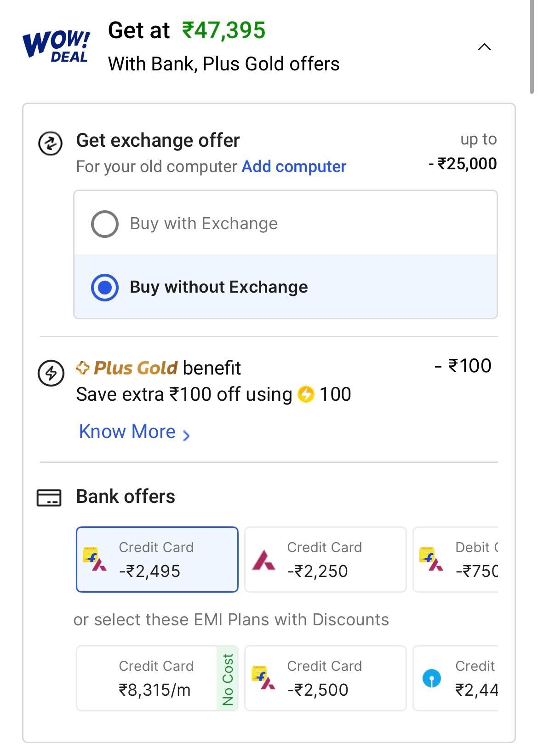
Task: Click the exchange arrows icon
Action: [50, 143]
